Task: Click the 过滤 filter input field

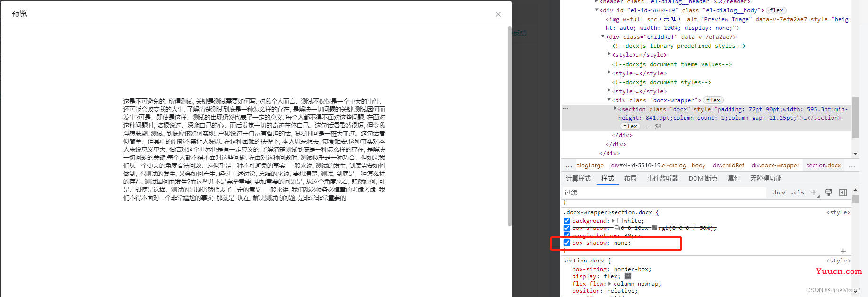Action: pyautogui.click(x=664, y=192)
